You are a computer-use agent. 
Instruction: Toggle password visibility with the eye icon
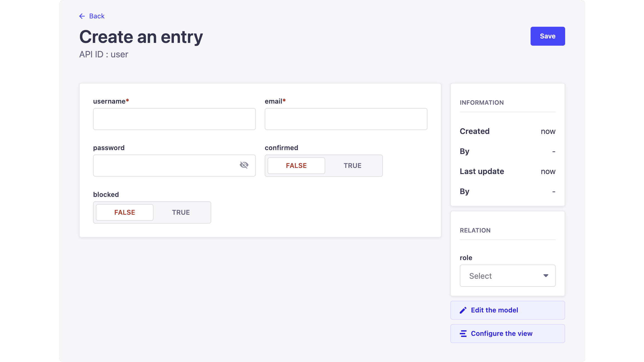tap(244, 165)
